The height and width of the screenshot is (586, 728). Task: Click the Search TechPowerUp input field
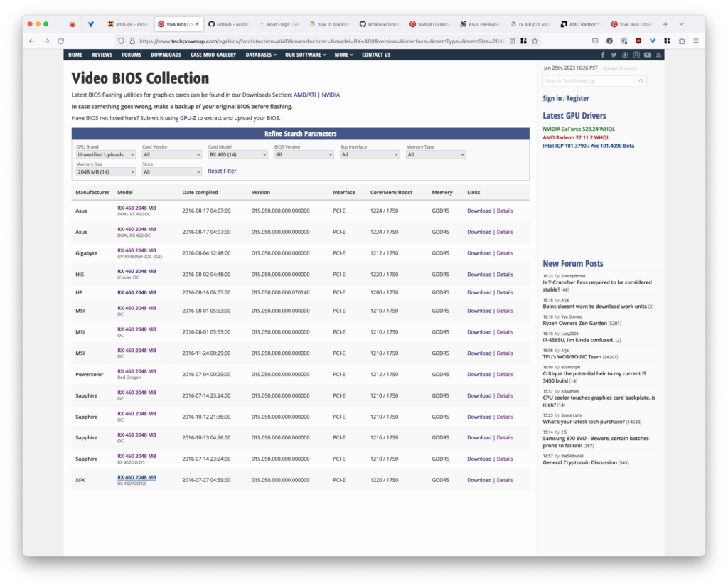[589, 82]
